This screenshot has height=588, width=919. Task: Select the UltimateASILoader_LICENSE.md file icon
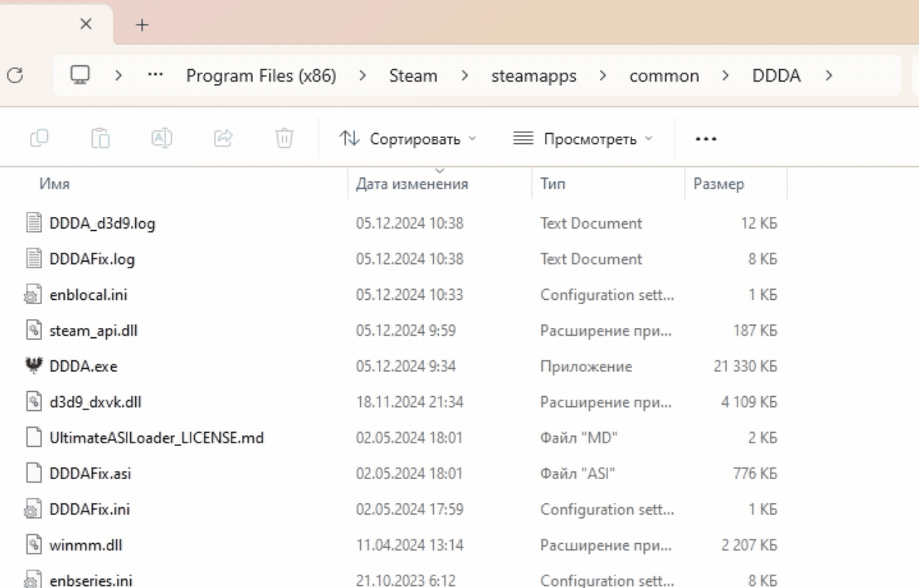tap(33, 438)
